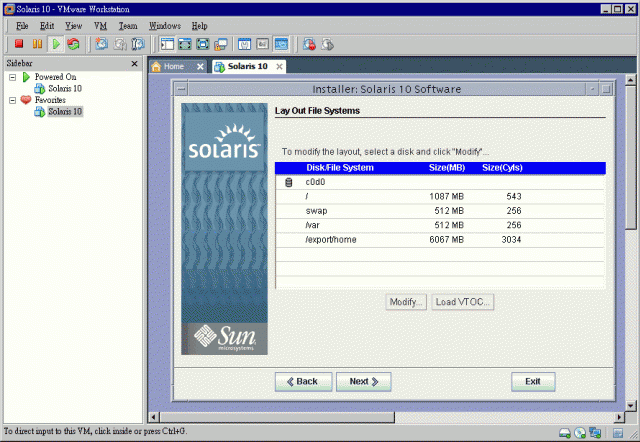Maximize the installer window

(x=607, y=89)
